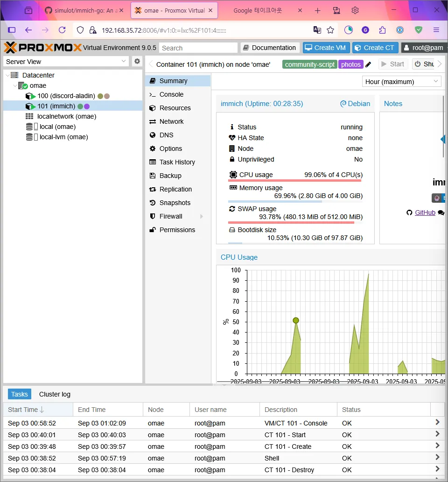Click the edit tags pencil icon
The height and width of the screenshot is (482, 448).
[x=368, y=64]
